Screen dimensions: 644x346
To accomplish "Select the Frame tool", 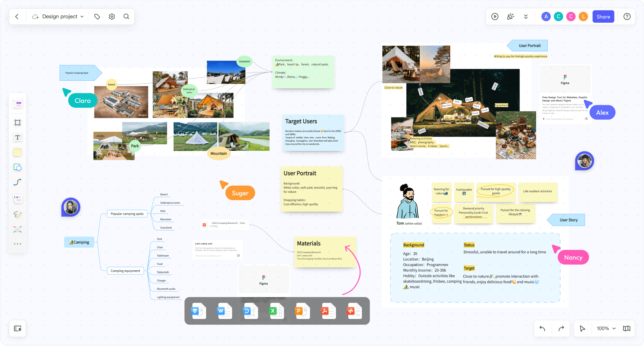I will coord(17,123).
